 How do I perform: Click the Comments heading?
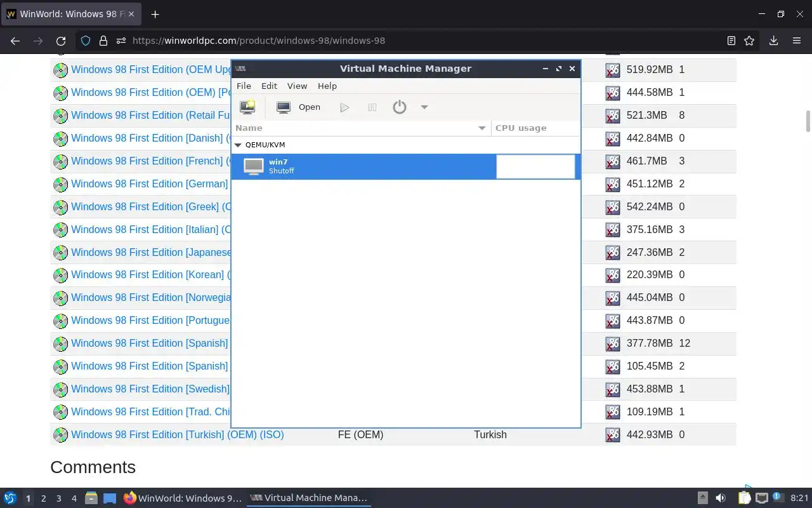click(x=93, y=467)
